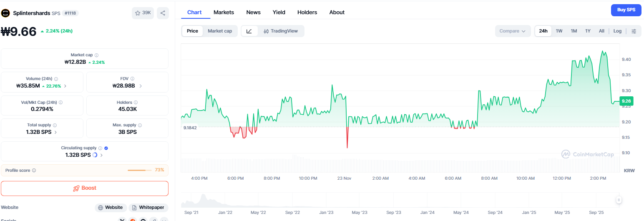Click the chart range slider handle
Screen dimensions: 644x221
(619, 200)
